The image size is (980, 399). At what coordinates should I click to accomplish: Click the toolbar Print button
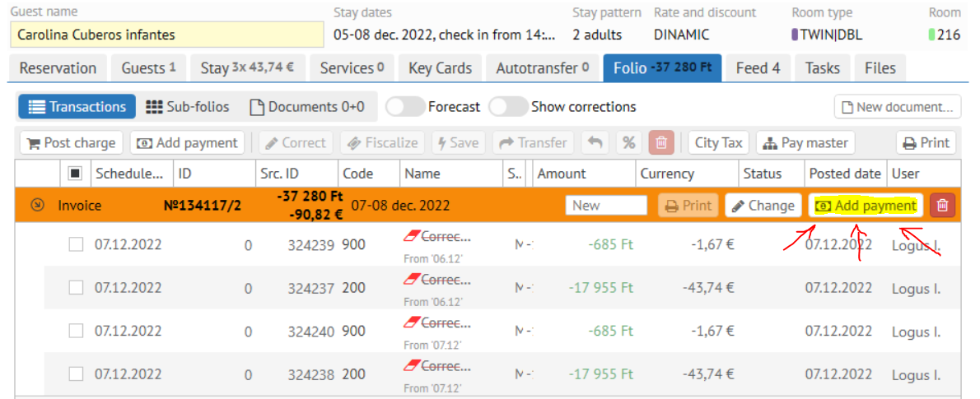click(926, 143)
